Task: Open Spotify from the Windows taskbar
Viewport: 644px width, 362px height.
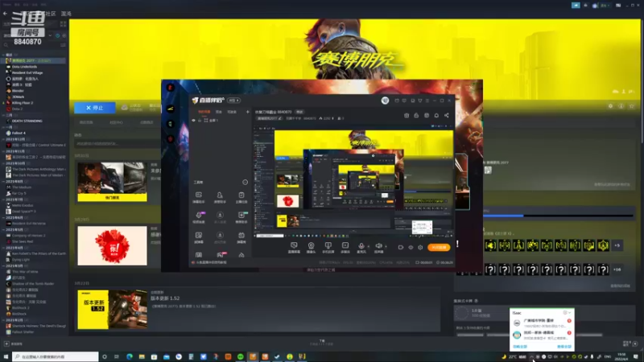Action: 240,356
